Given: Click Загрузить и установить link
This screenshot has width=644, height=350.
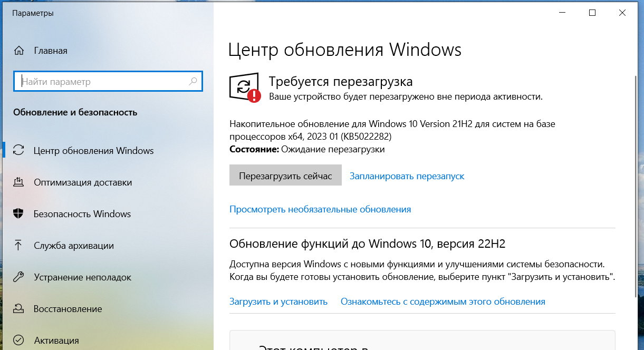Looking at the screenshot, I should (278, 302).
